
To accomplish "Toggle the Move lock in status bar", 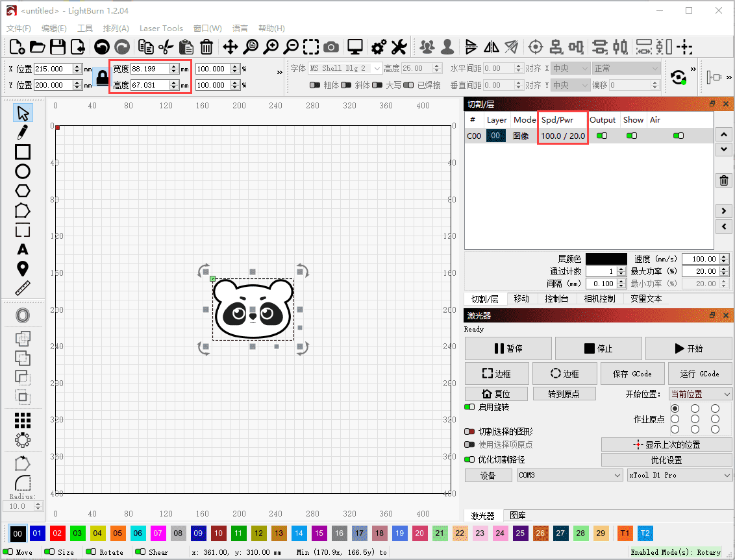I will 8,552.
